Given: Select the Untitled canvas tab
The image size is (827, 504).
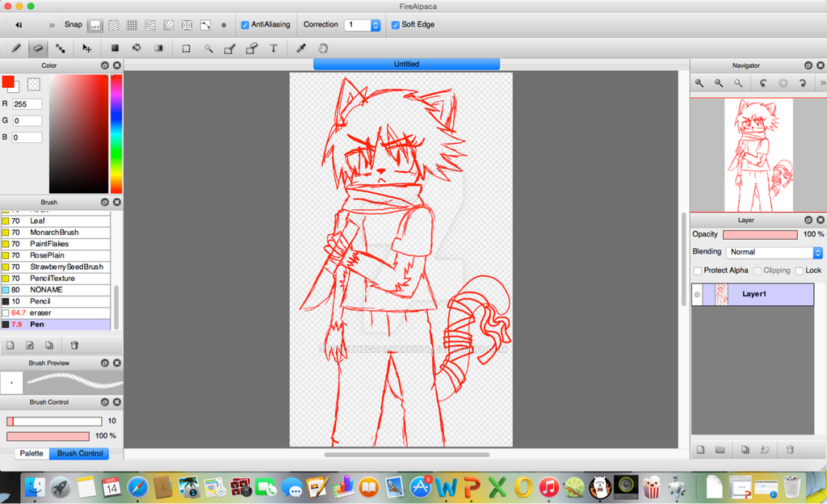Looking at the screenshot, I should 406,64.
